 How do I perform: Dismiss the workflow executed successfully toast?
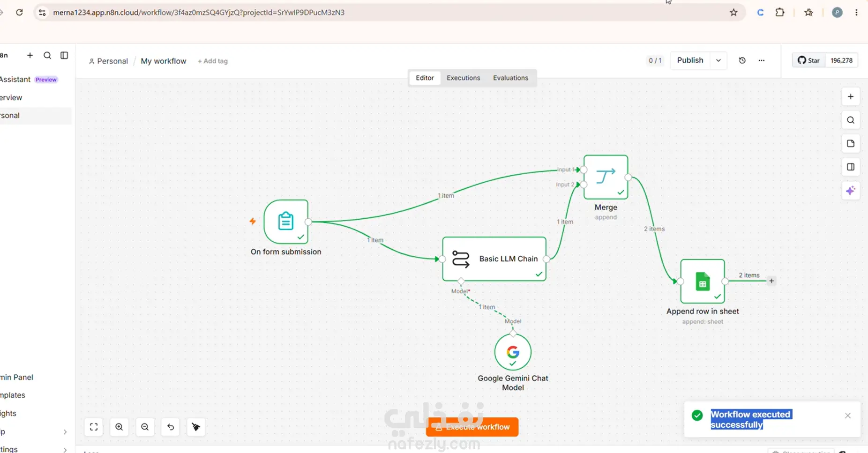pos(847,416)
